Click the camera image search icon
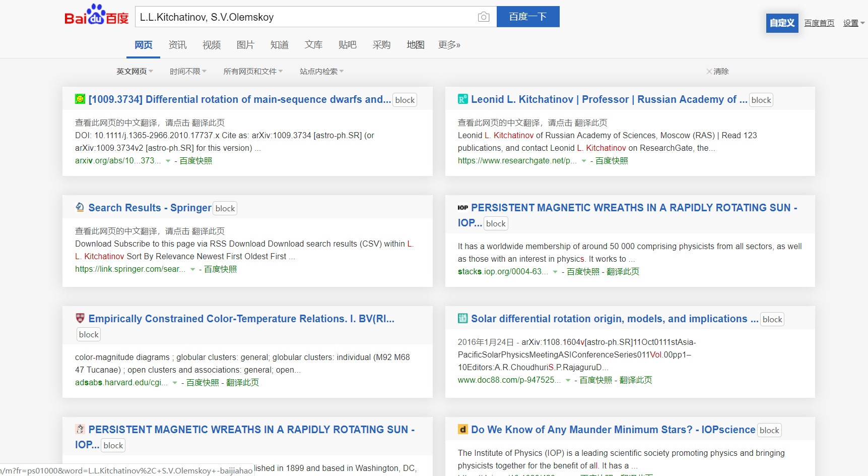The width and height of the screenshot is (868, 476). coord(483,17)
